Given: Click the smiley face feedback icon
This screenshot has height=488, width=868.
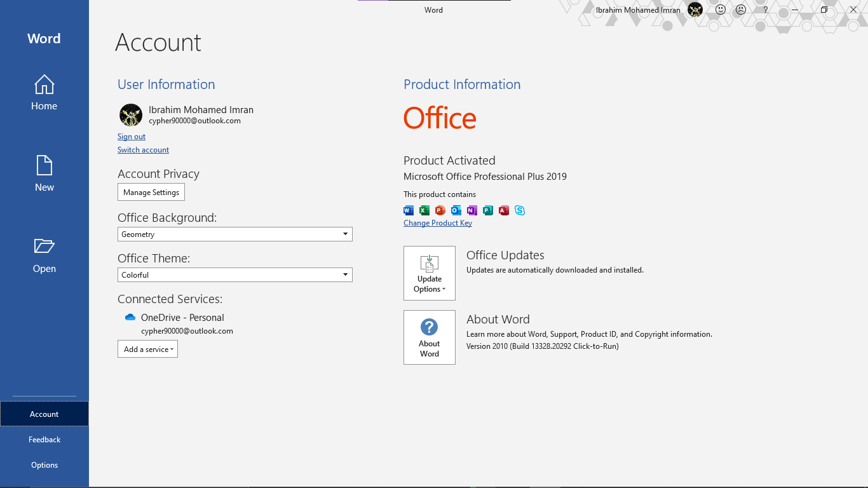Looking at the screenshot, I should (x=721, y=10).
